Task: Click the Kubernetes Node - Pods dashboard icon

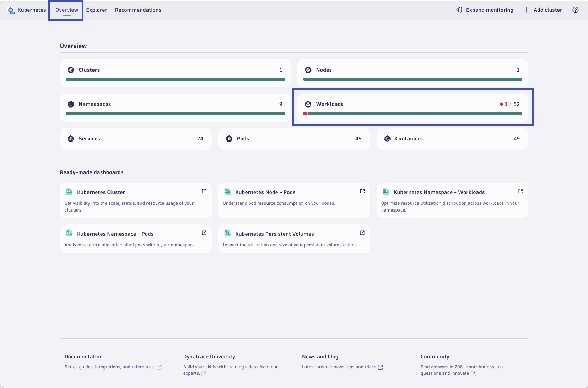Action: click(227, 192)
